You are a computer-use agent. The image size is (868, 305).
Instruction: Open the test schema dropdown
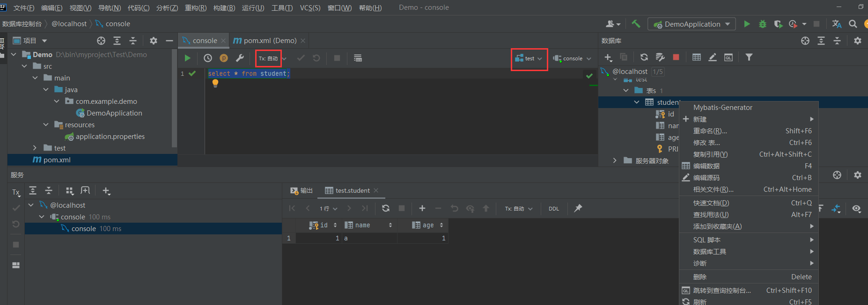[x=529, y=58]
